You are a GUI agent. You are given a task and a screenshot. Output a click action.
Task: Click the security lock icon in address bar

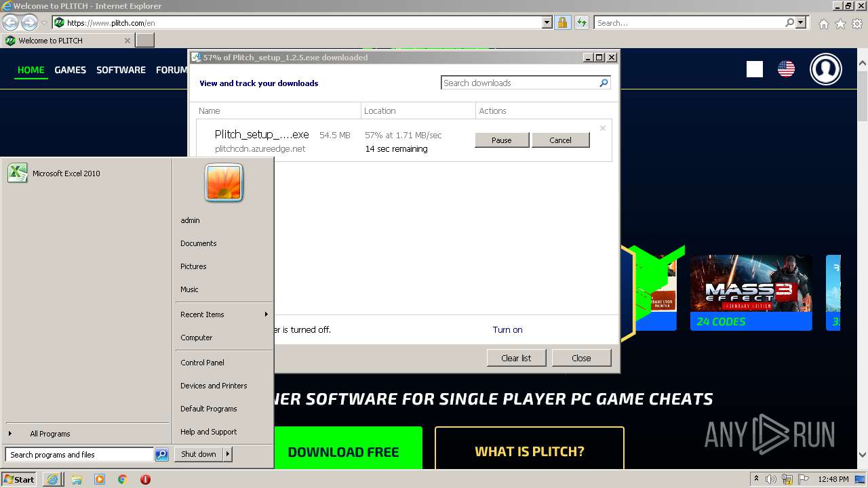(x=562, y=22)
